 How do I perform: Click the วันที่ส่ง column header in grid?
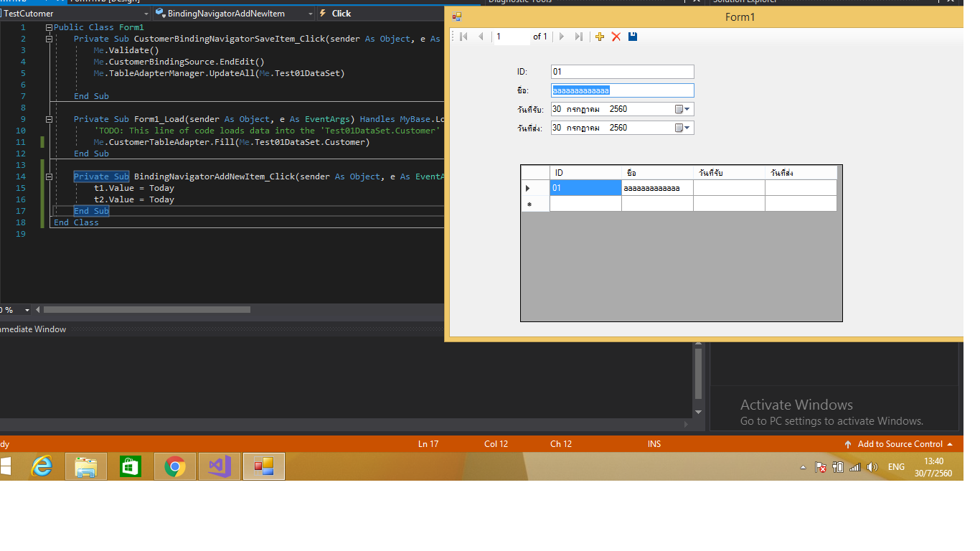[801, 173]
